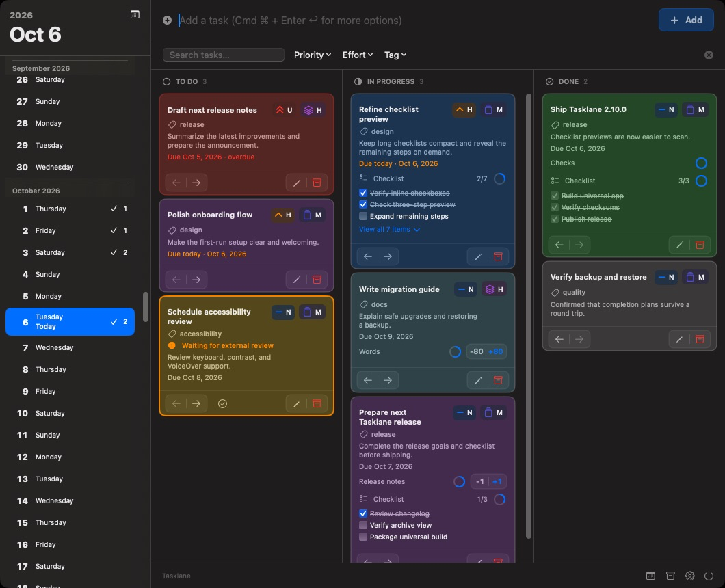
Task: Move Draft next release notes card right
Action: pos(196,183)
